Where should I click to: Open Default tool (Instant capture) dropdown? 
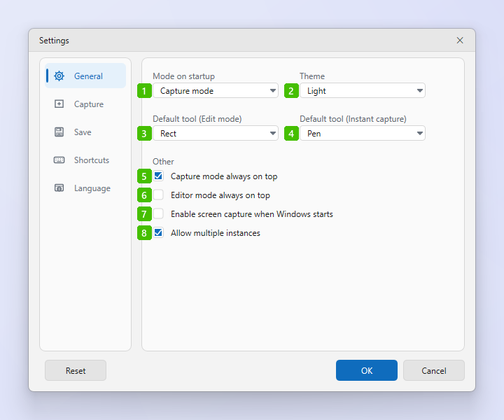coord(363,133)
